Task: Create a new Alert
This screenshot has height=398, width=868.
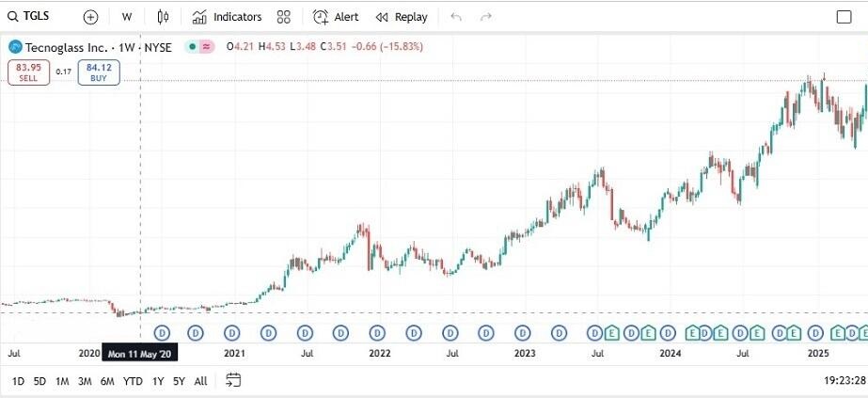Action: click(336, 17)
